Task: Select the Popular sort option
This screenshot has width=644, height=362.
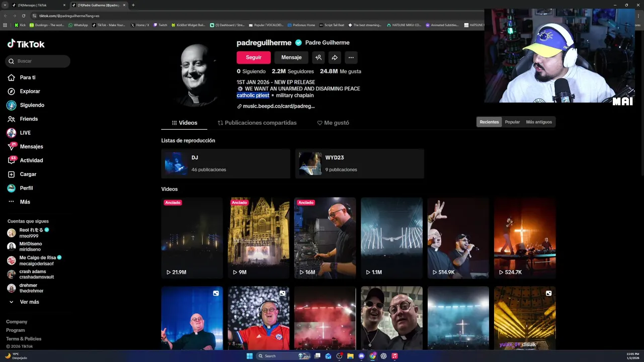Action: click(512, 122)
